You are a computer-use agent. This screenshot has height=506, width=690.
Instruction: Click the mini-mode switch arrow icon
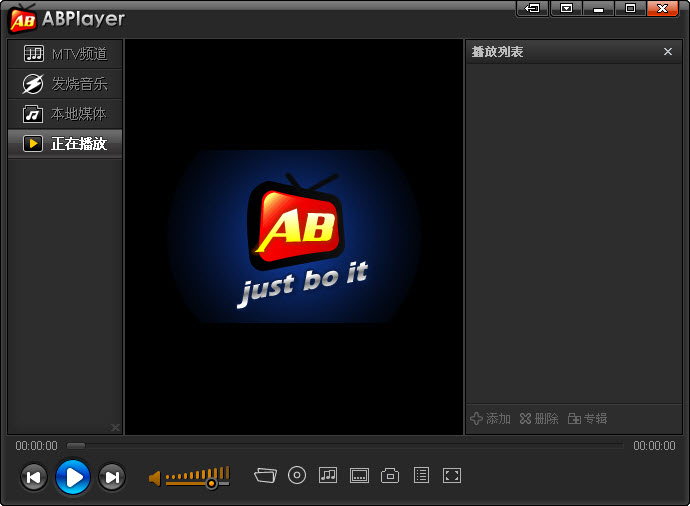pos(532,8)
